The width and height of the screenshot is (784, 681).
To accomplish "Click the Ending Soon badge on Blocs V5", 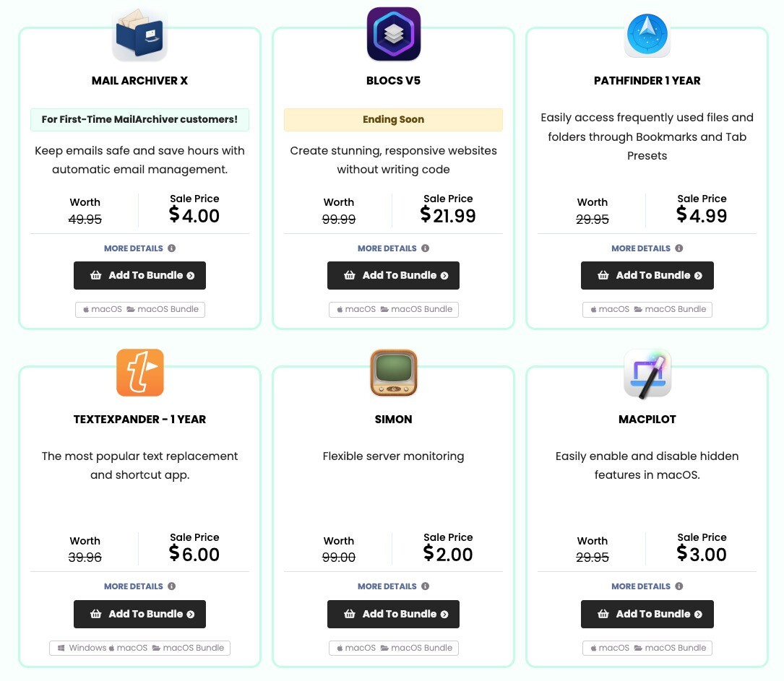I will (393, 119).
